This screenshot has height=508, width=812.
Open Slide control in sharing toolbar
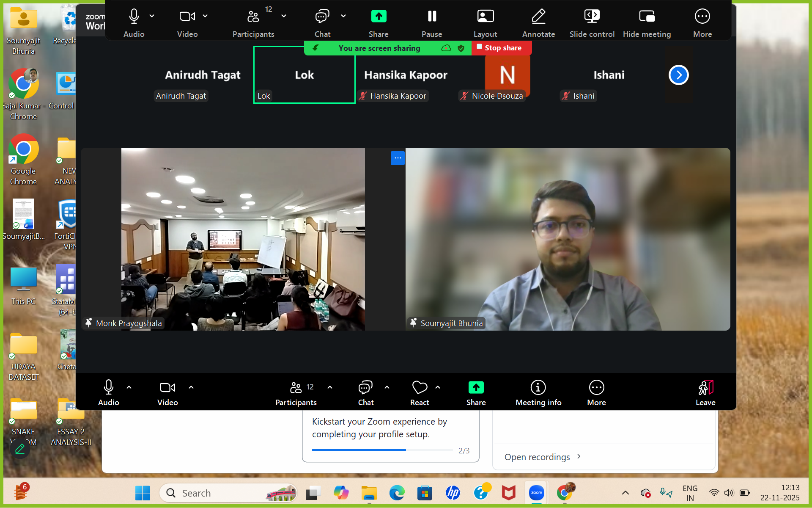click(x=592, y=17)
